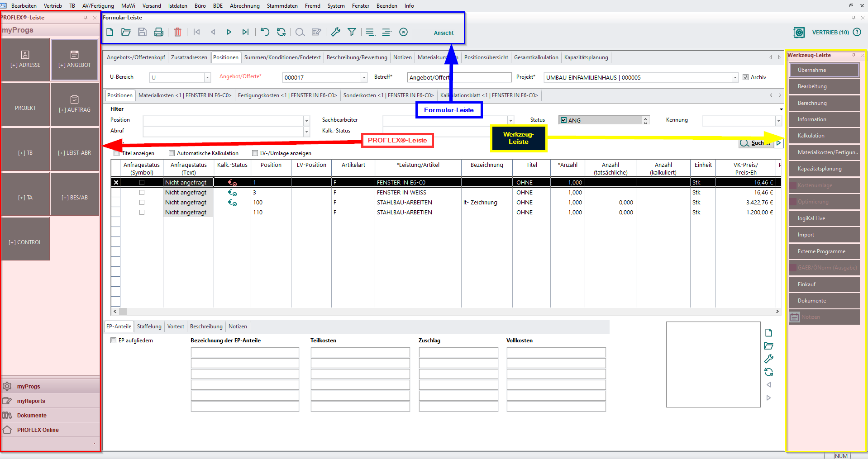This screenshot has width=868, height=459.
Task: Click the printer icon in Formular-Leiste
Action: 158,32
